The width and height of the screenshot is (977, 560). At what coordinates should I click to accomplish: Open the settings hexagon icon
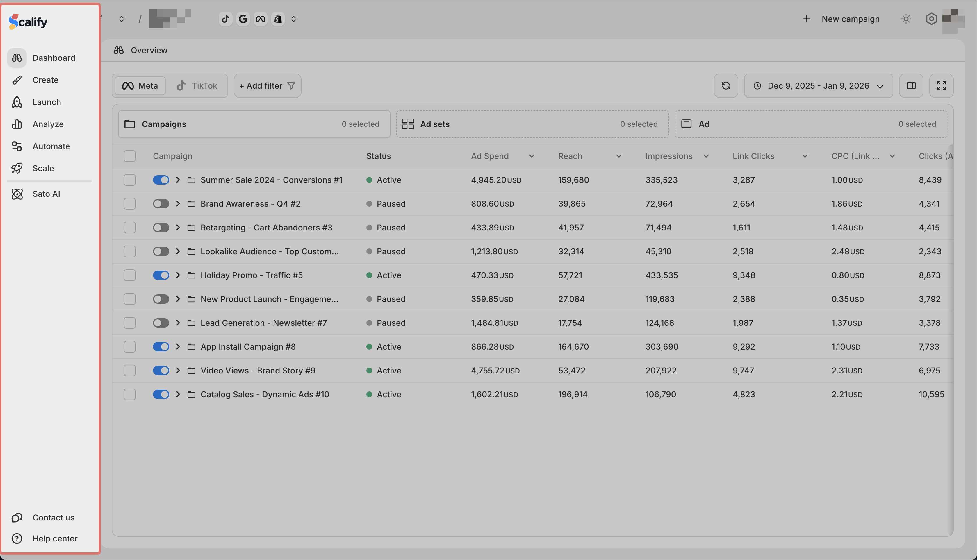point(931,19)
